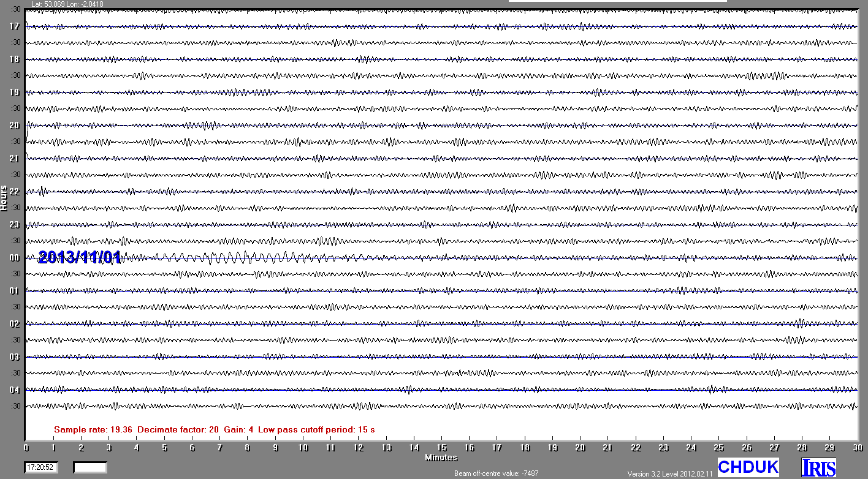Viewport: 868px width, 479px height.
Task: Click minute tick 13 on axis
Action: point(386,447)
